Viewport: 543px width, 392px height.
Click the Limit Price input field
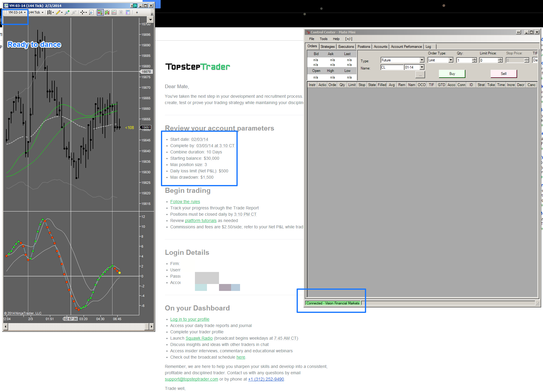pyautogui.click(x=489, y=60)
